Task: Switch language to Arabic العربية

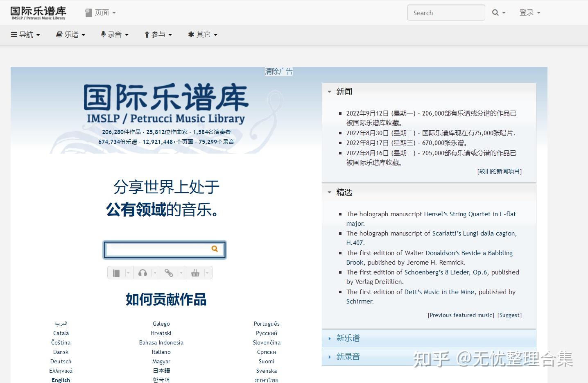Action: 61,324
